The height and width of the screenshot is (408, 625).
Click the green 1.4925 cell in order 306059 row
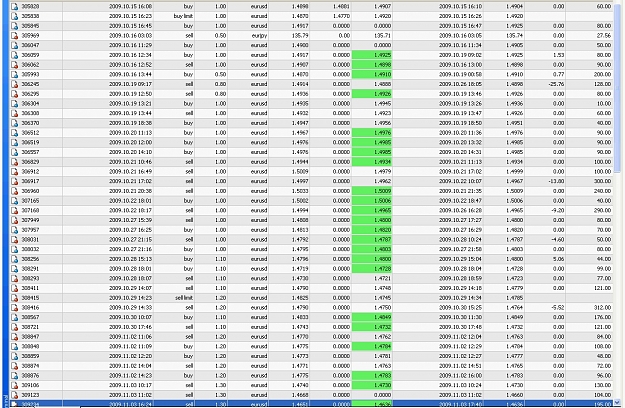point(372,55)
